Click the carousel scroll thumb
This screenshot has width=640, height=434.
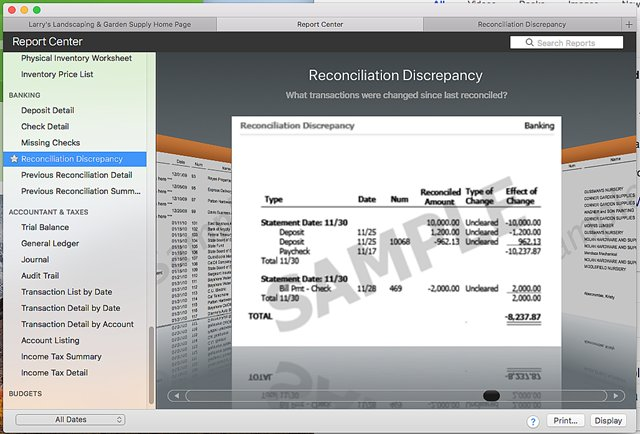[491, 395]
